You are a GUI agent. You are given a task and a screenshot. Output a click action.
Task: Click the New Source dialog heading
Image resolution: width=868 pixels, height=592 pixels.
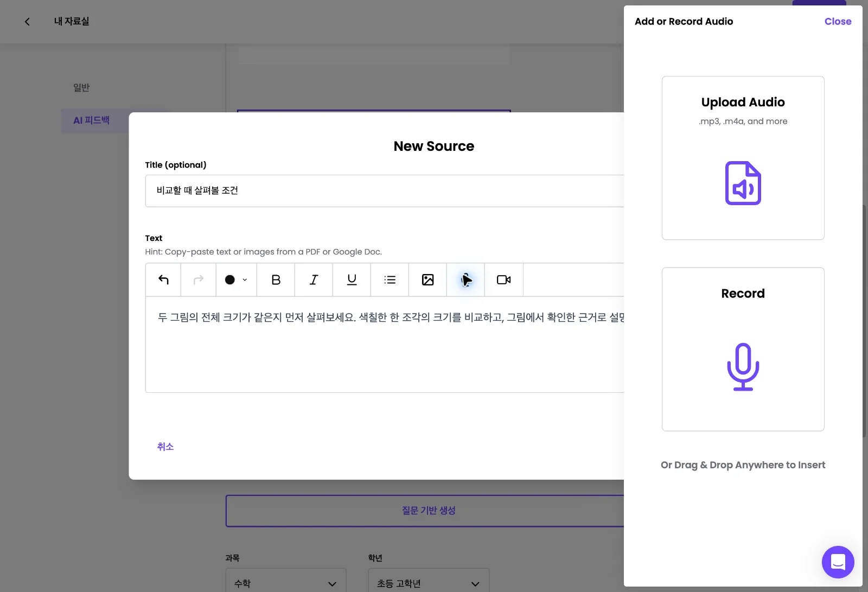pyautogui.click(x=434, y=146)
